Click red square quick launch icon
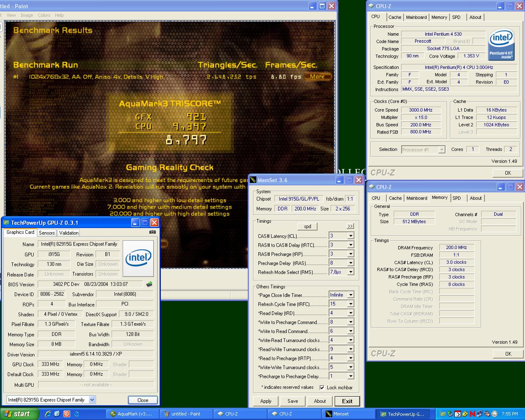The height and width of the screenshot is (420, 525). pos(66,414)
